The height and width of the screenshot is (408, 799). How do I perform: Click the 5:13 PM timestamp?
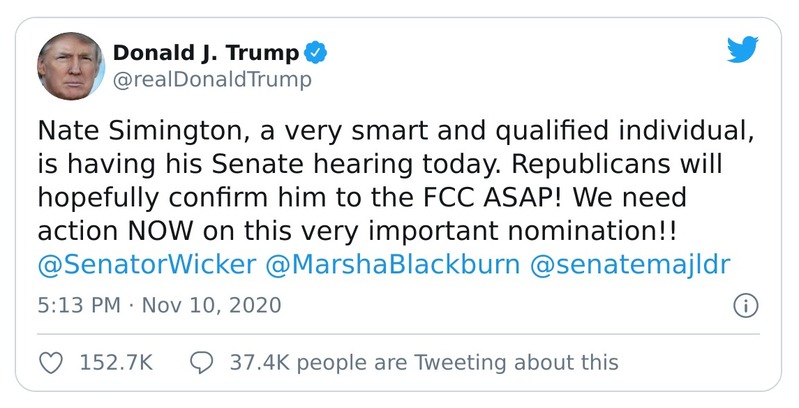click(79, 304)
